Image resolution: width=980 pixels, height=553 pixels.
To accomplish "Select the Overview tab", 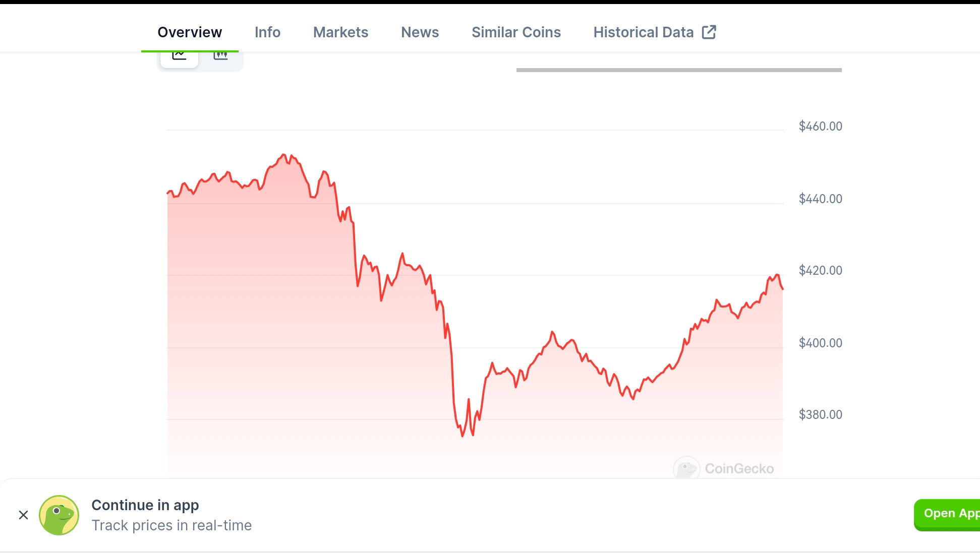I will [190, 32].
